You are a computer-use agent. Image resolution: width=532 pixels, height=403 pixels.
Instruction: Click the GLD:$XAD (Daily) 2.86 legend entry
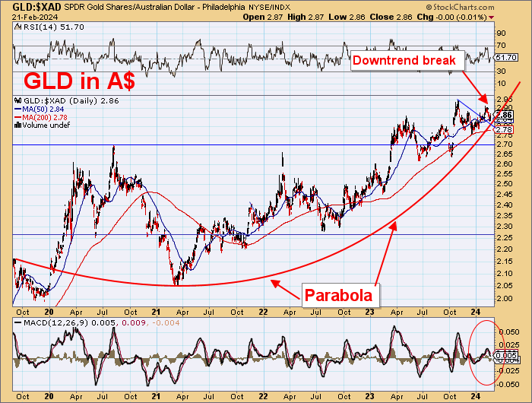click(x=71, y=101)
